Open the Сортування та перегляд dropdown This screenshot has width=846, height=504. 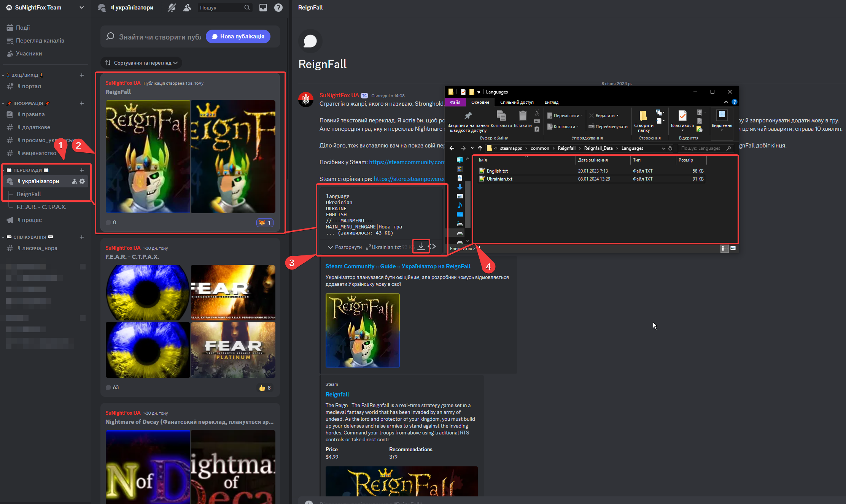142,63
